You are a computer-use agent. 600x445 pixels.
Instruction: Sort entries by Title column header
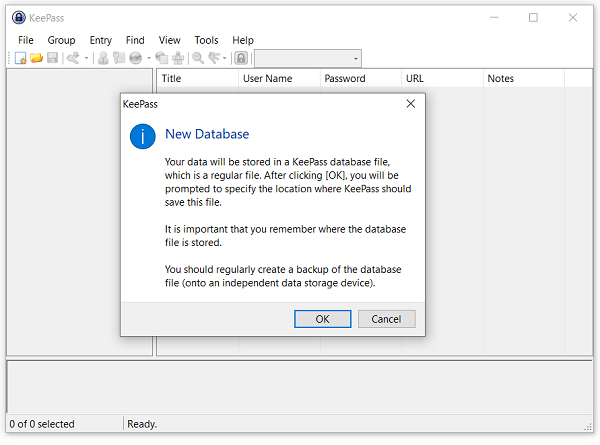point(197,78)
